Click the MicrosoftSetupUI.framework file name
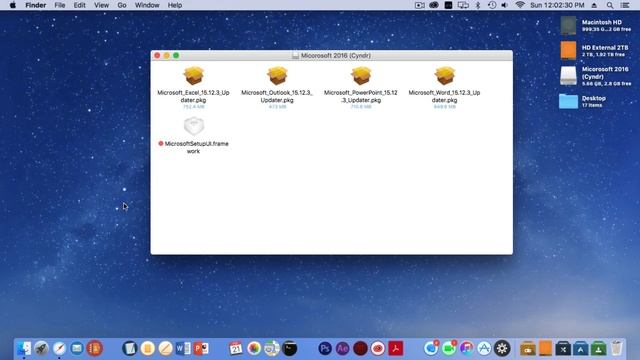Screen dimensions: 640x360 point(196,147)
